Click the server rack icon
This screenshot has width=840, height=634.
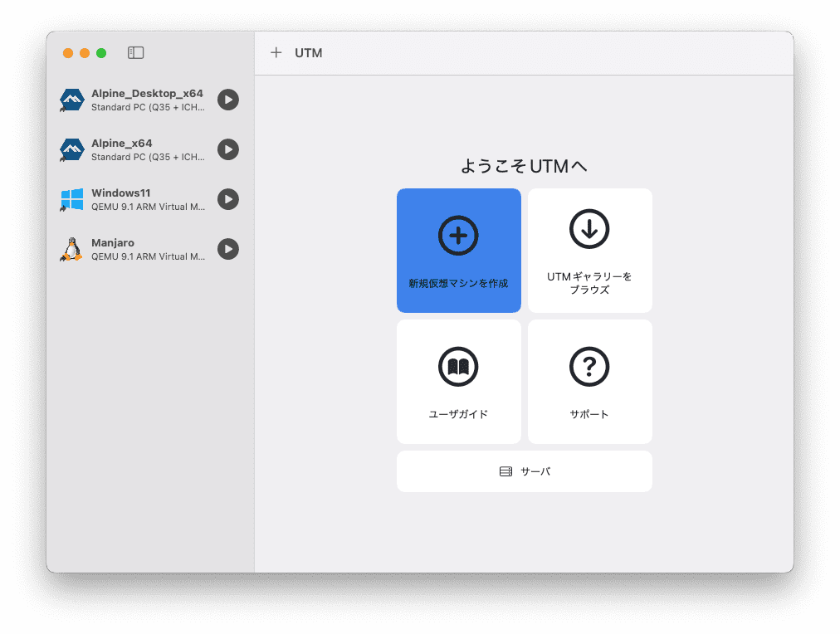tap(505, 471)
